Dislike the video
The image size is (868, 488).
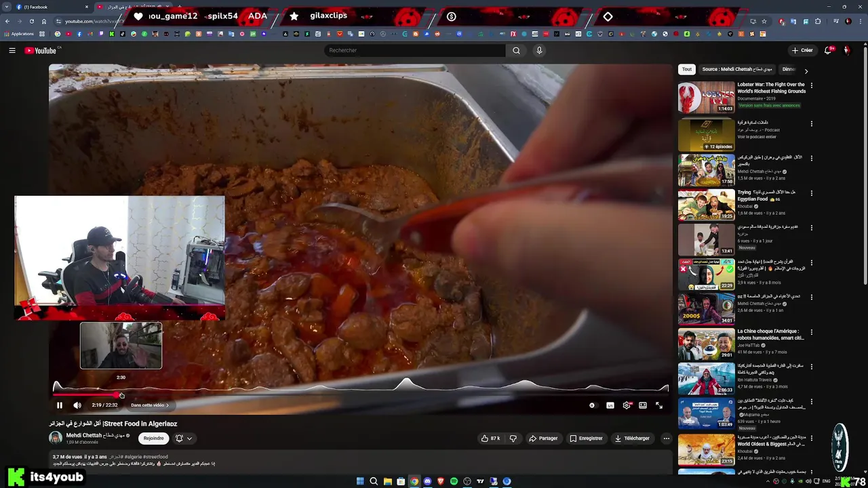513,439
